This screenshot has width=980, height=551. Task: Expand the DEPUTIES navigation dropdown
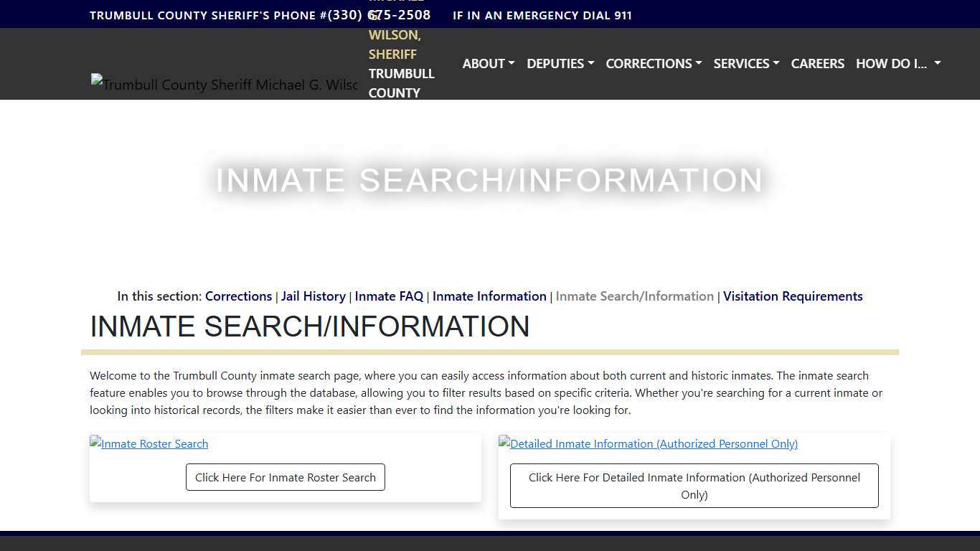(x=560, y=63)
